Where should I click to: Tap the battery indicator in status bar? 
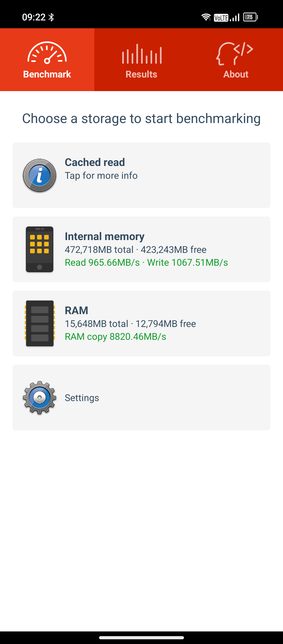pyautogui.click(x=251, y=17)
